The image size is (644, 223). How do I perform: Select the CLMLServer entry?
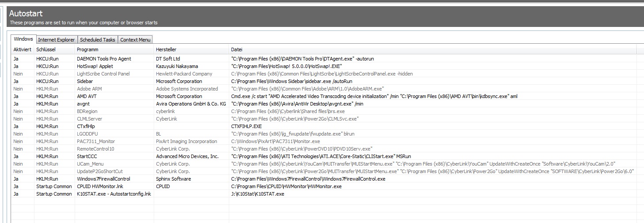tap(89, 119)
